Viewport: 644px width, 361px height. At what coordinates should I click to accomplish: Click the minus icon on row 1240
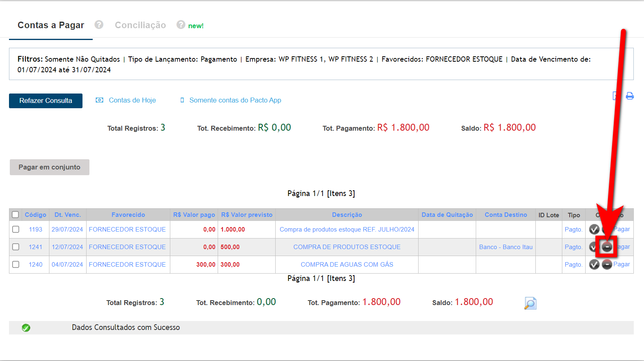(x=607, y=265)
